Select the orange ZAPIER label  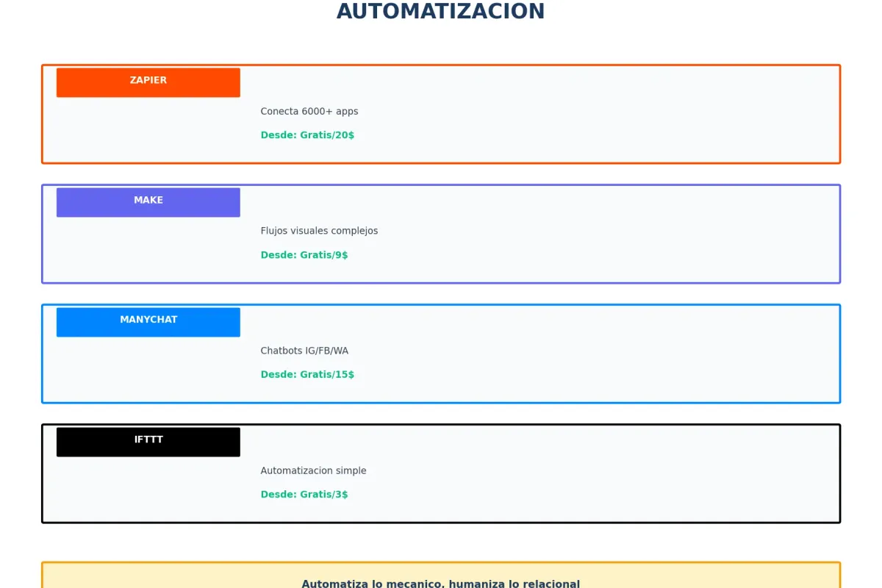[148, 82]
